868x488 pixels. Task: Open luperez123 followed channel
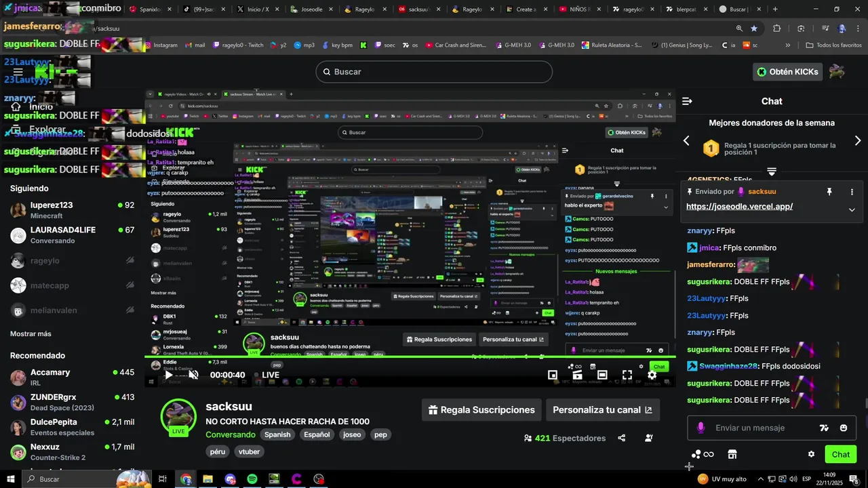[72, 210]
